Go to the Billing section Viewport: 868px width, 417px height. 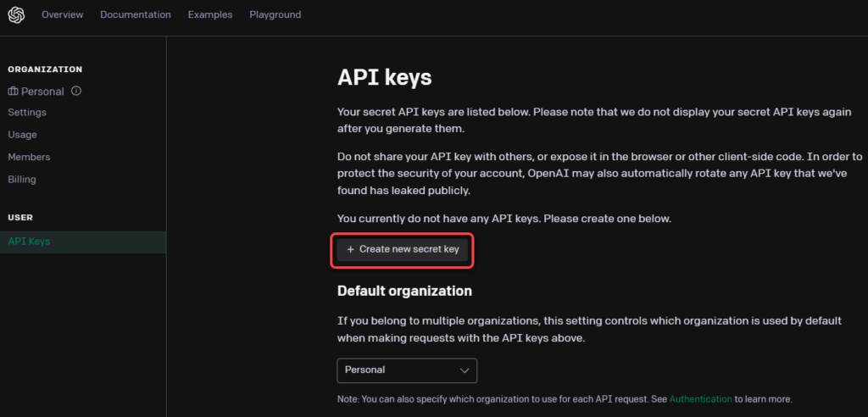point(22,180)
